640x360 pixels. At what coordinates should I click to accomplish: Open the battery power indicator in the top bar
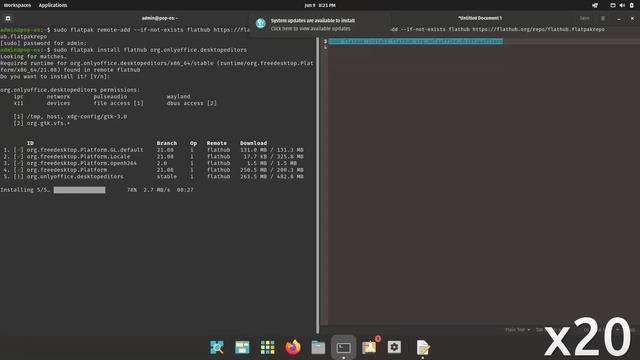click(631, 5)
